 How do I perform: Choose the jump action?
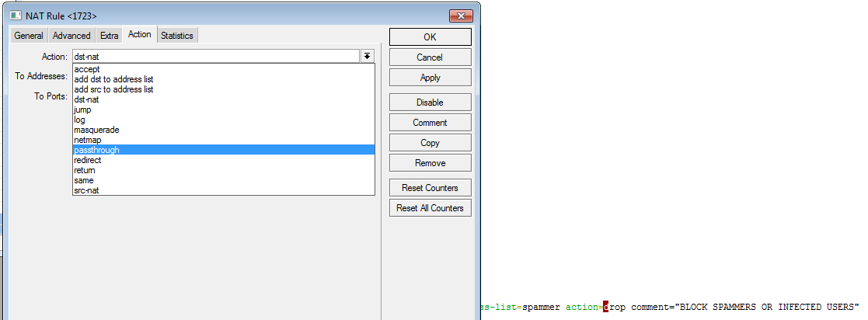pyautogui.click(x=224, y=110)
